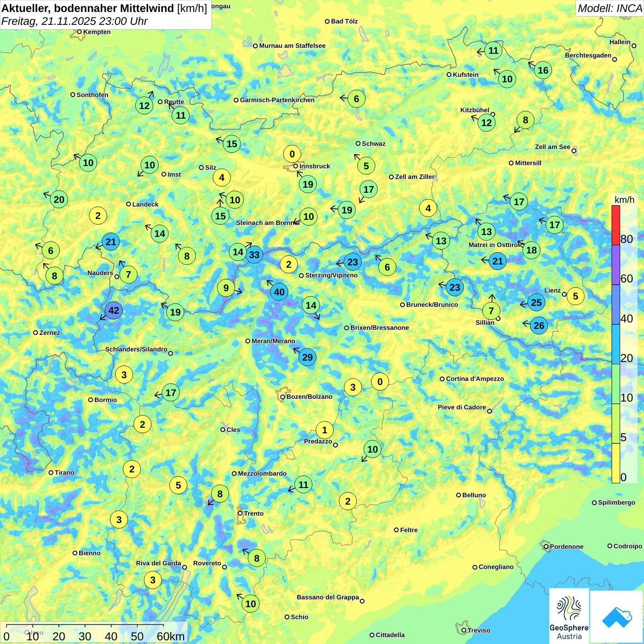Select the 40 km/h station near Sterzing
The height and width of the screenshot is (644, 644).
279,292
